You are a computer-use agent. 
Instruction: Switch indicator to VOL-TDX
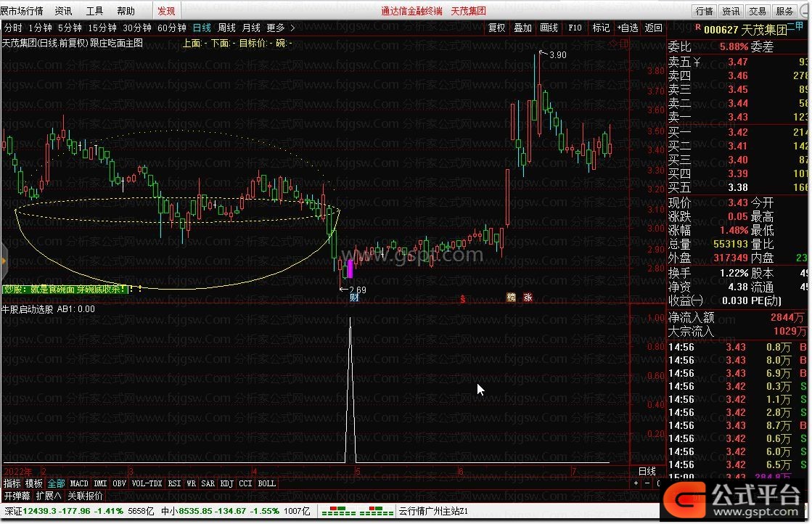point(147,483)
